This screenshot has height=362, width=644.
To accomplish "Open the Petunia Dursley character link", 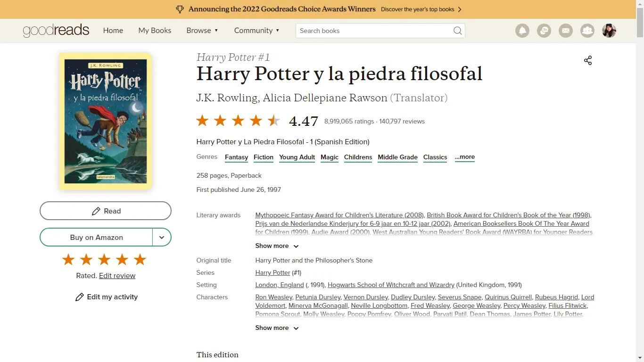I will click(x=318, y=297).
